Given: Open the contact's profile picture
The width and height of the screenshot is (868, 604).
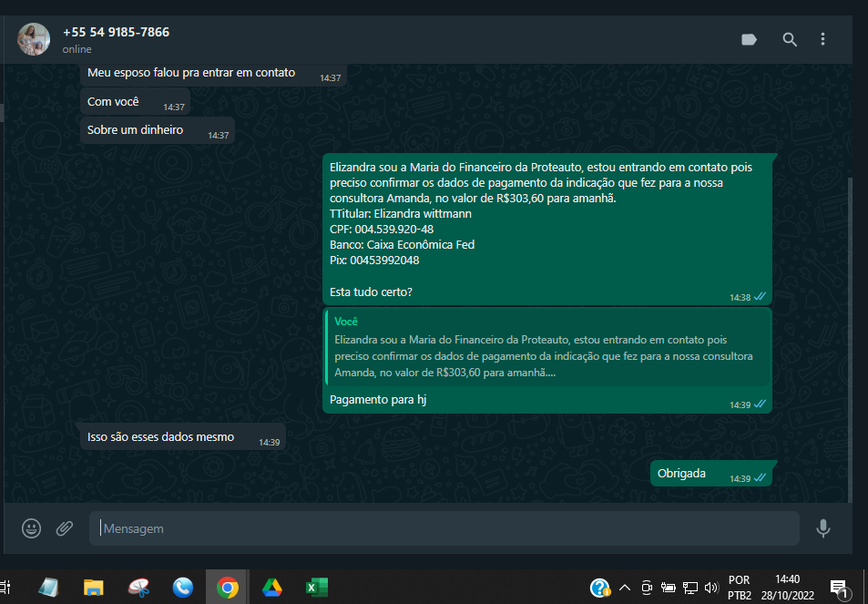Looking at the screenshot, I should [x=34, y=39].
